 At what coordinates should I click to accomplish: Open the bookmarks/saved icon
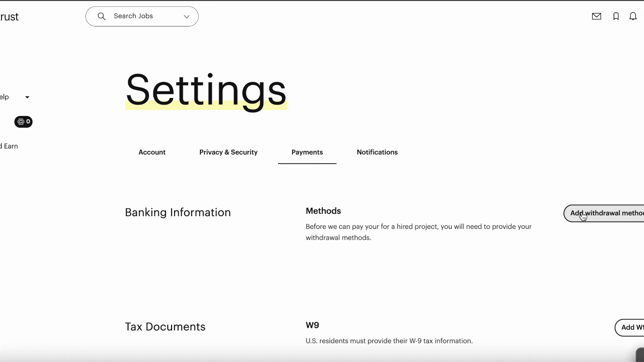(616, 16)
